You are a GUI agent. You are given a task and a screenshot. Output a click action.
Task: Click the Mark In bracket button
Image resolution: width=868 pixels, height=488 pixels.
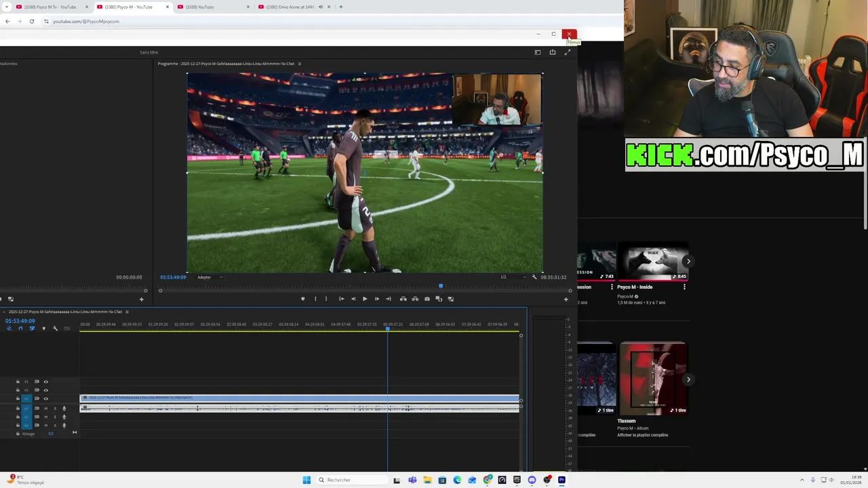coord(315,299)
